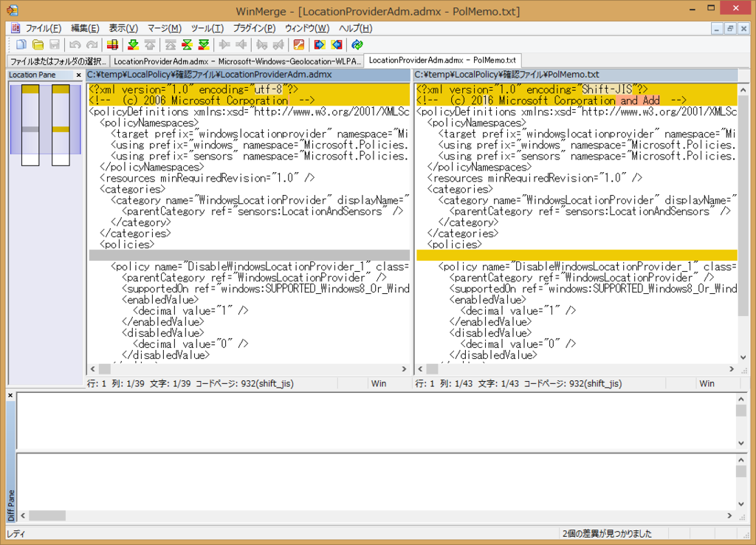Image resolution: width=756 pixels, height=545 pixels.
Task: Open a file with the folder icon
Action: tap(38, 45)
